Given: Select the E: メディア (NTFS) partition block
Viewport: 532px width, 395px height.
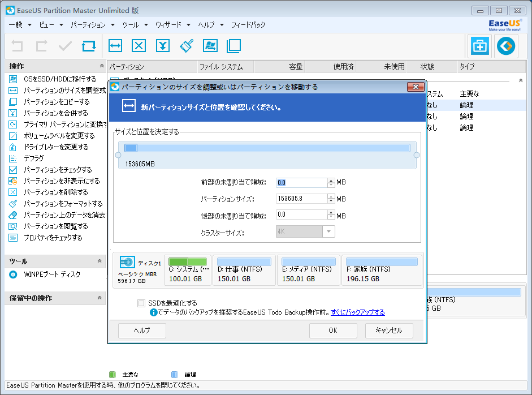Looking at the screenshot, I should [x=309, y=271].
